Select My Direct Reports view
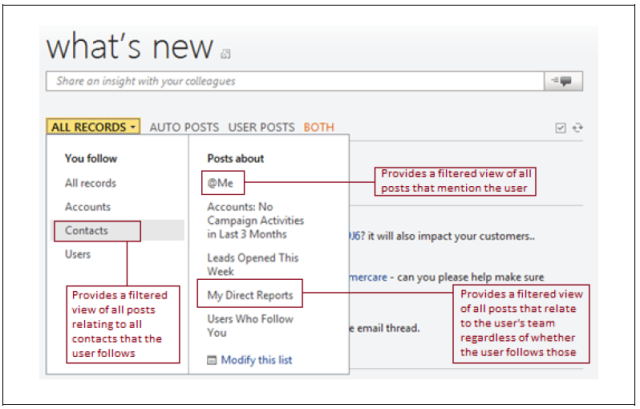 pos(250,296)
